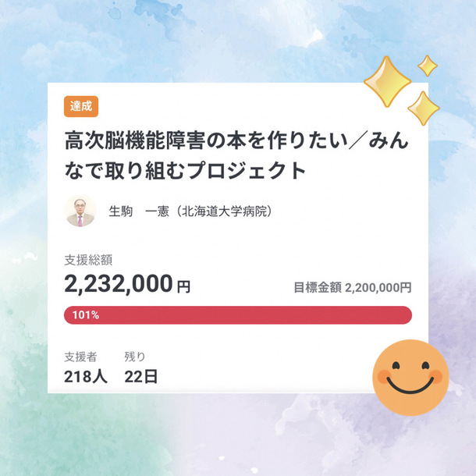The width and height of the screenshot is (476, 476).
Task: Select the 22日 remaining days
Action: click(x=140, y=377)
